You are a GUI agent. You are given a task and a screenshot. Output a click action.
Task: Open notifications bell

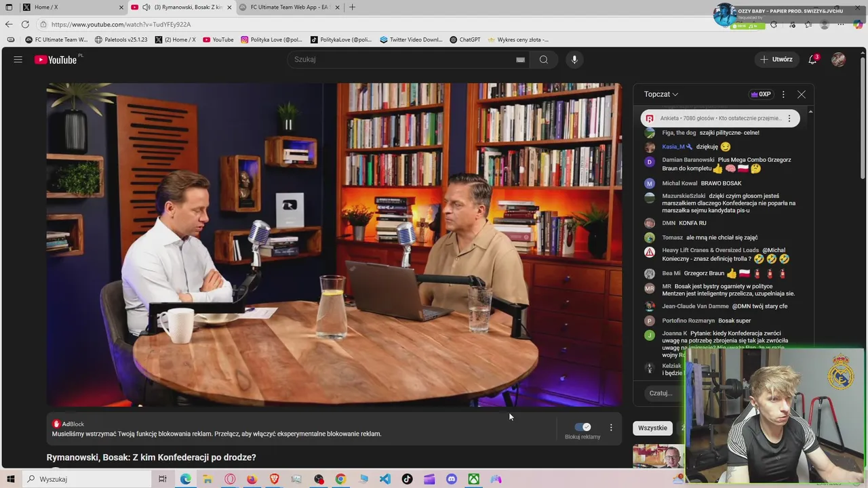coord(812,60)
